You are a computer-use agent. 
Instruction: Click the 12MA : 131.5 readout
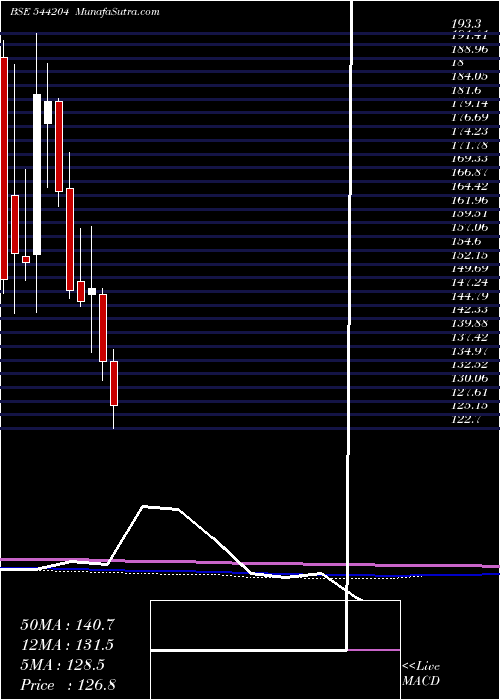coord(67,645)
